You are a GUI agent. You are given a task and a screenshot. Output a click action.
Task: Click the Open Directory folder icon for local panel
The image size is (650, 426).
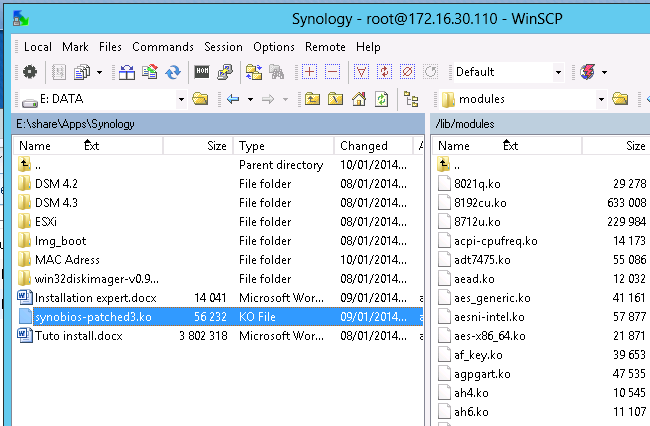(200, 99)
